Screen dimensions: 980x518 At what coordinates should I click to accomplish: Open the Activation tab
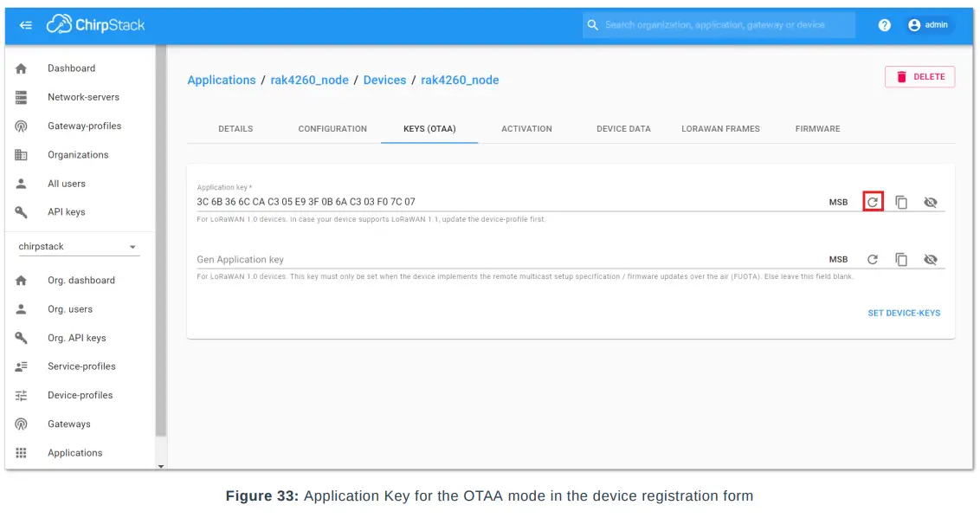tap(527, 129)
